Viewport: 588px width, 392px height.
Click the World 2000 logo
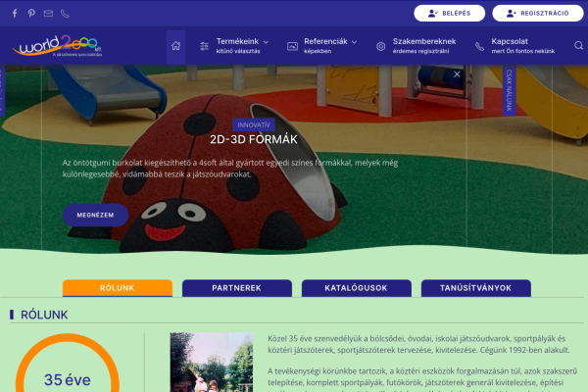(x=57, y=46)
